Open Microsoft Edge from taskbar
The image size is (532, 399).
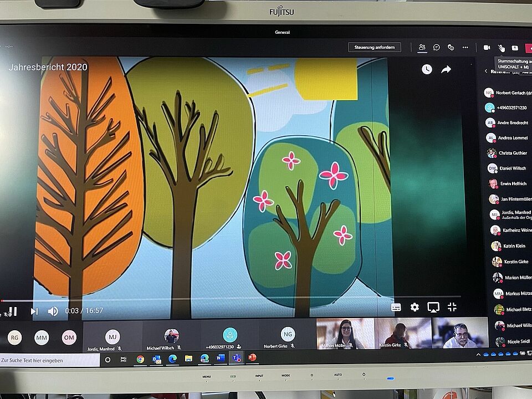[x=173, y=359]
